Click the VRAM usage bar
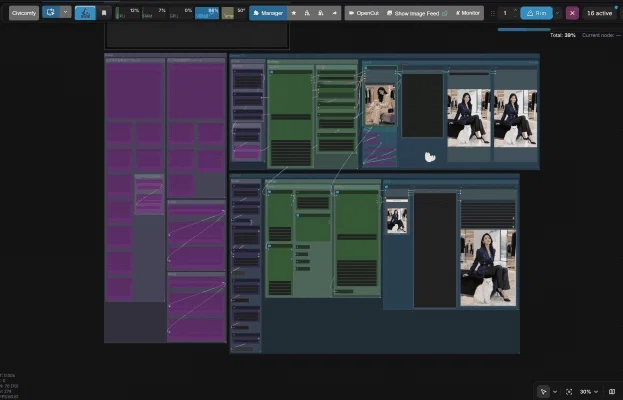This screenshot has width=623, height=400. [x=207, y=13]
